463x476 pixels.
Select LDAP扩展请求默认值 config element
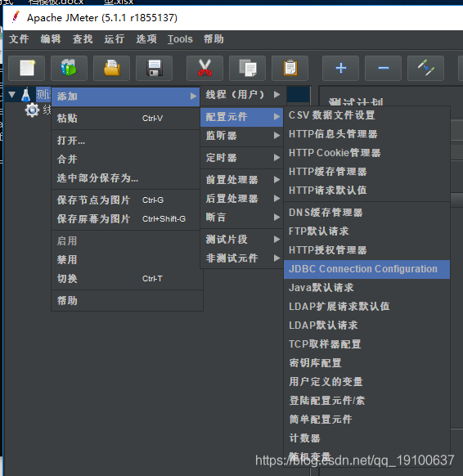coord(366,307)
